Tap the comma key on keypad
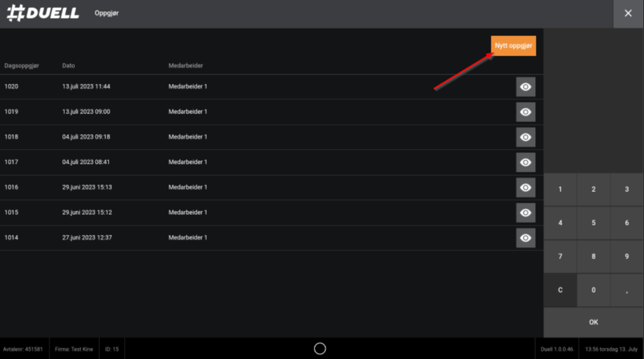Image resolution: width=644 pixels, height=359 pixels. (x=627, y=290)
